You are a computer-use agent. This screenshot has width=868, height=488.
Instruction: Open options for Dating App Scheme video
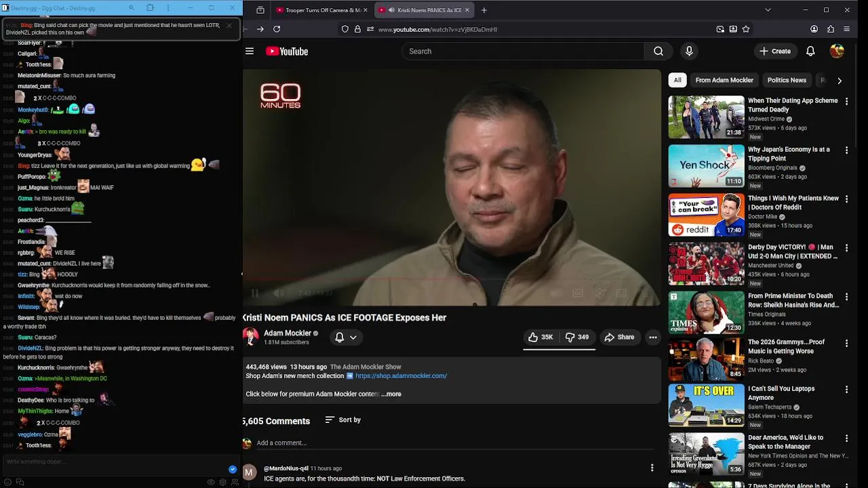point(846,102)
